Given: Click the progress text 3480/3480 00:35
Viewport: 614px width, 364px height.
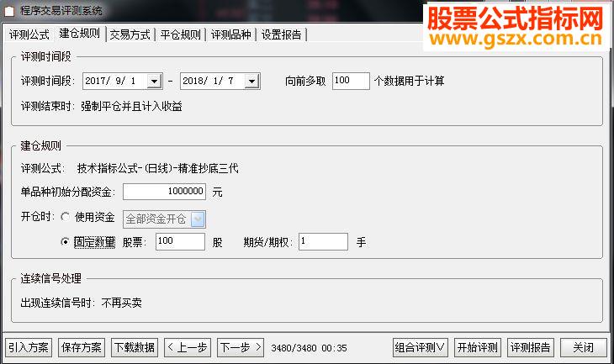Looking at the screenshot, I should [309, 348].
